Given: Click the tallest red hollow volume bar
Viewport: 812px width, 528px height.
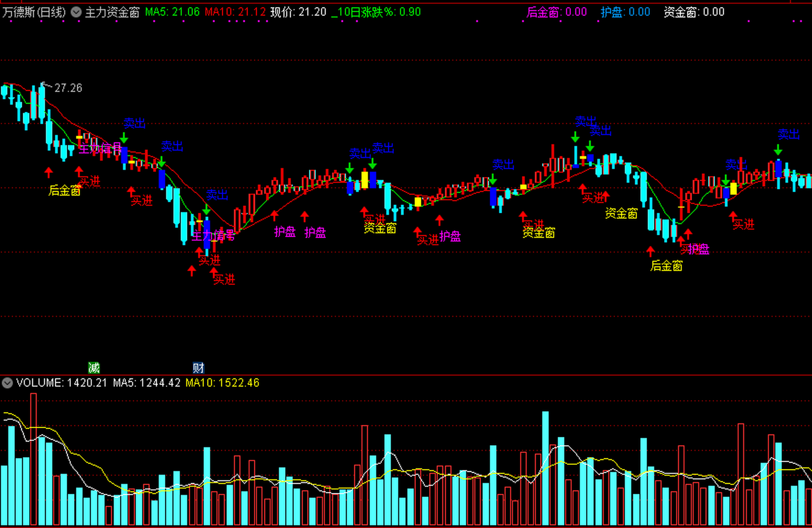Looking at the screenshot, I should tap(33, 458).
